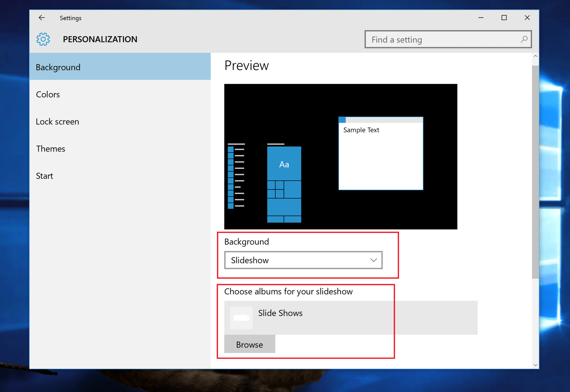This screenshot has width=570, height=392.
Task: Switch to the Themes section
Action: 51,149
